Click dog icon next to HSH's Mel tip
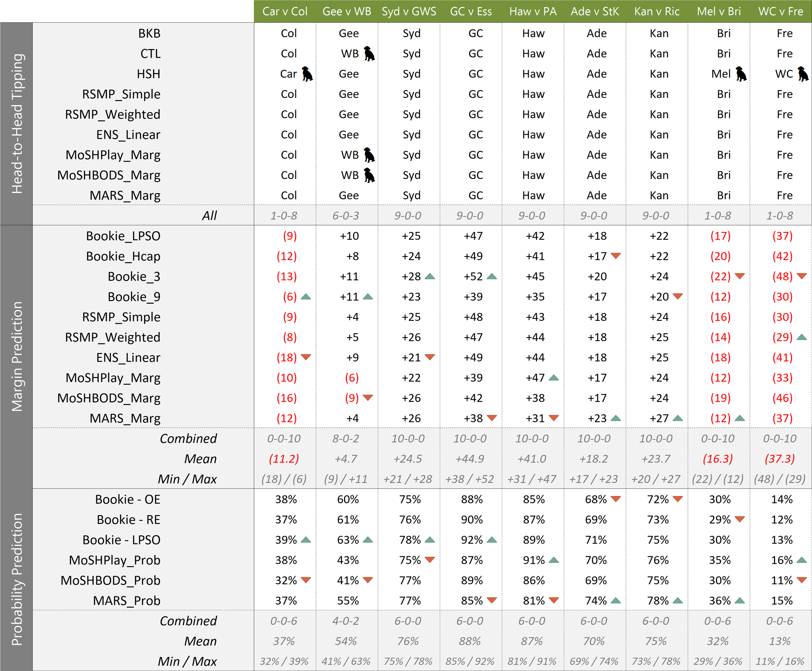 coord(741,74)
